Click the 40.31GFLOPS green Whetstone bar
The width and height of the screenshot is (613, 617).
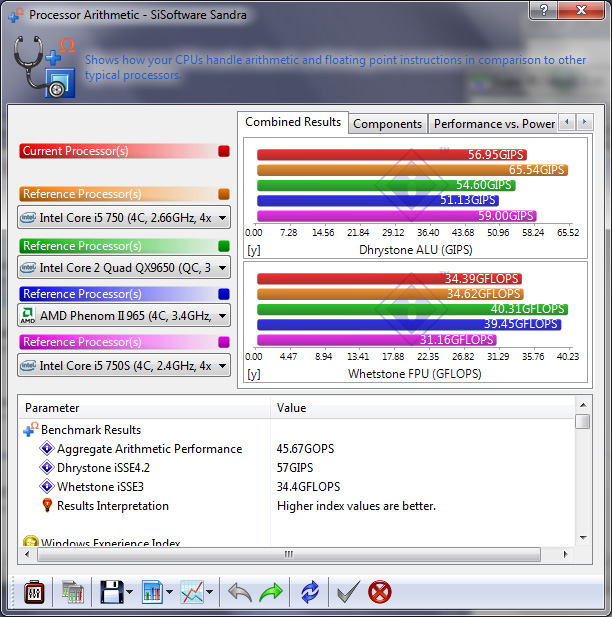click(412, 309)
